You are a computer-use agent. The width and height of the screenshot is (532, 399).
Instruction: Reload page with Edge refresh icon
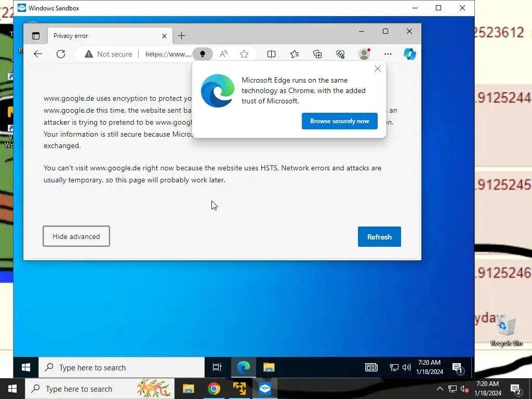pyautogui.click(x=61, y=54)
